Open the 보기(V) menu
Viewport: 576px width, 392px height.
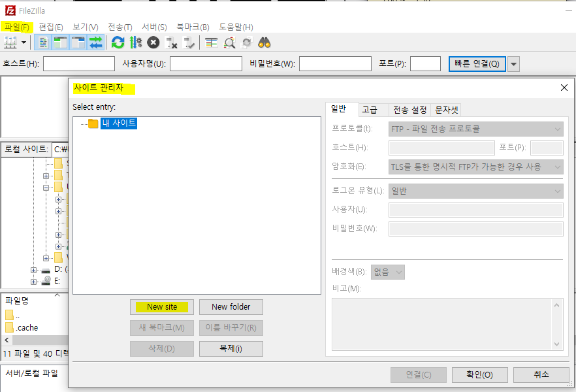85,27
